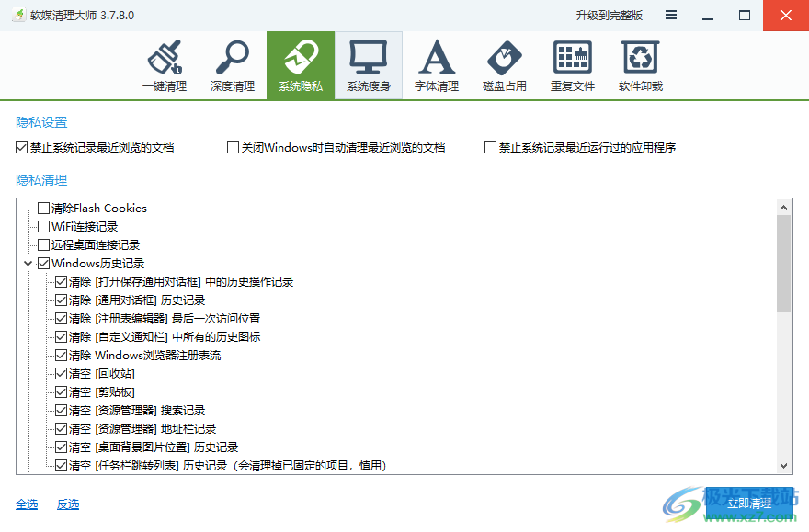Check 关闭Windows时自动清理最近浏览的文档

[x=234, y=147]
